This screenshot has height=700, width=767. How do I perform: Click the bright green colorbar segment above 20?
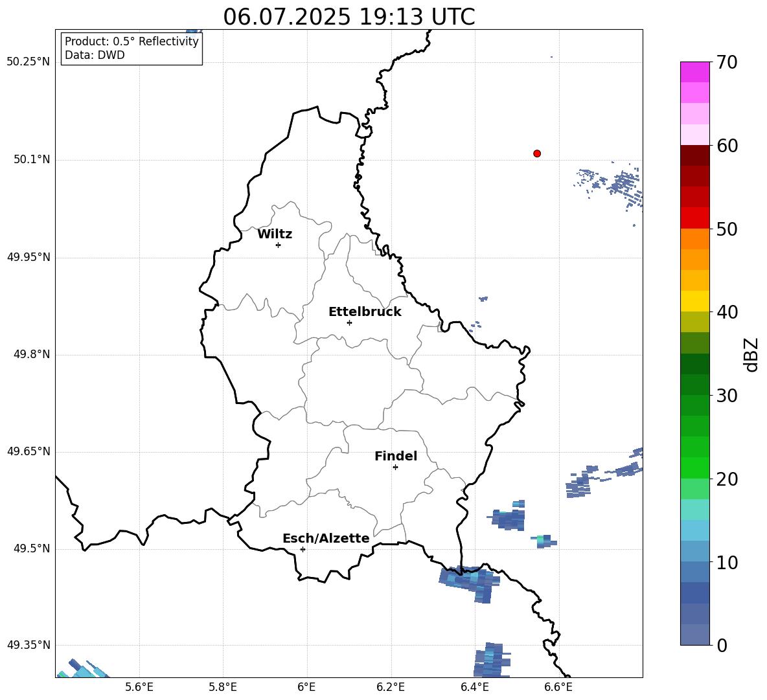694,468
